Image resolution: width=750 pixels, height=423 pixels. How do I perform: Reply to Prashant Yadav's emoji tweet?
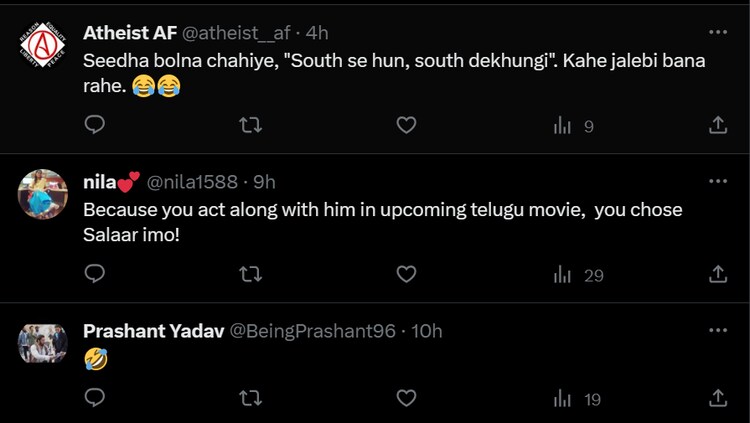[95, 398]
